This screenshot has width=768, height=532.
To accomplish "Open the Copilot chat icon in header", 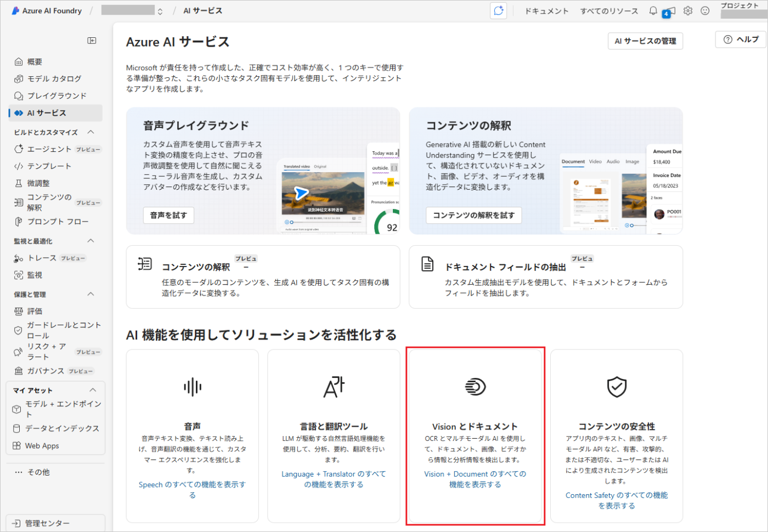I will 499,11.
